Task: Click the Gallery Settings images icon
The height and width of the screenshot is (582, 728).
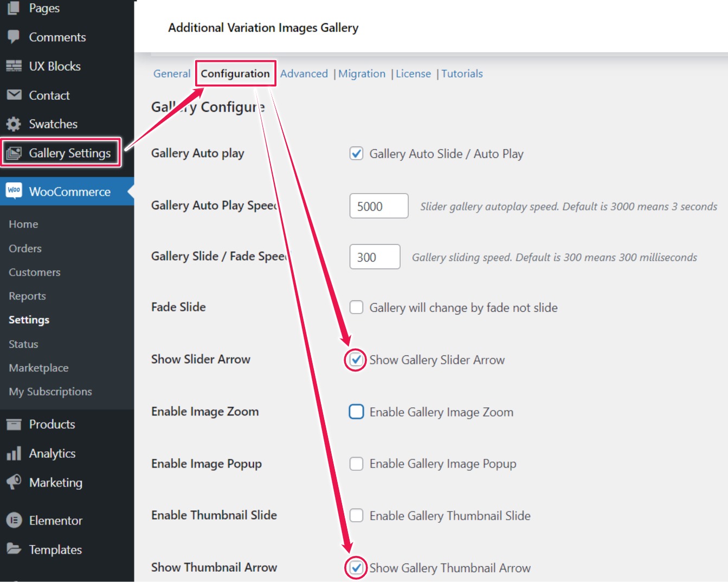Action: [14, 153]
